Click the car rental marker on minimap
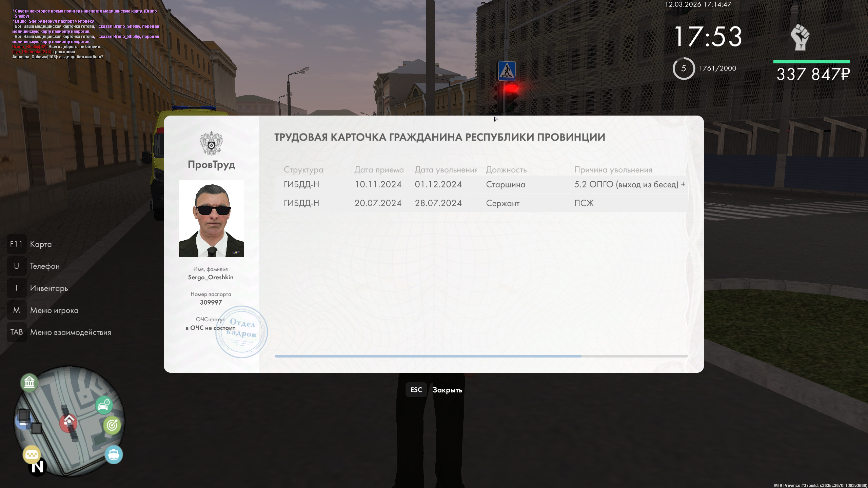 click(104, 405)
